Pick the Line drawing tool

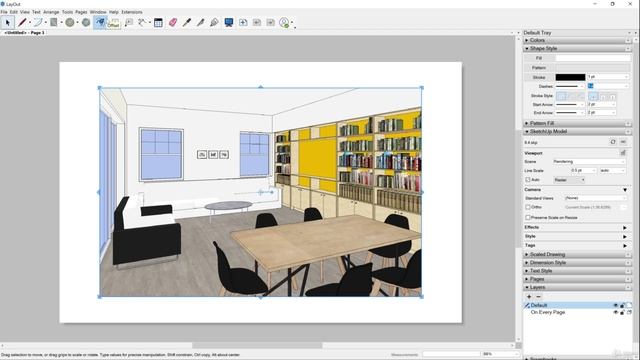click(x=22, y=22)
